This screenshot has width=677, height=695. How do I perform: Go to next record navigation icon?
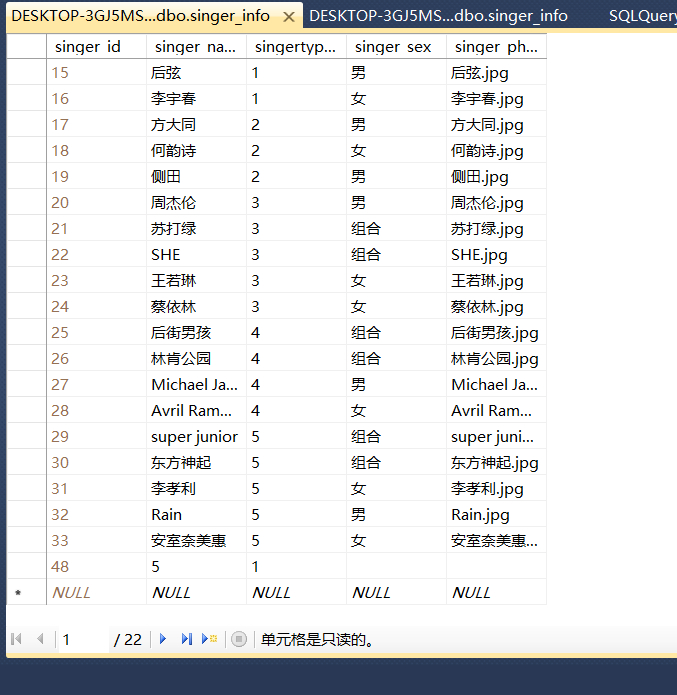pos(163,639)
